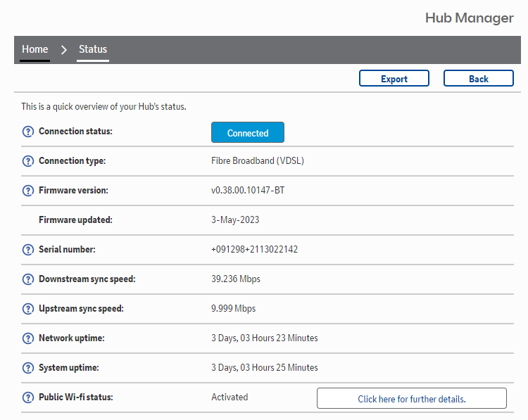Click Upstream sync speed help icon
The width and height of the screenshot is (528, 420).
28,309
